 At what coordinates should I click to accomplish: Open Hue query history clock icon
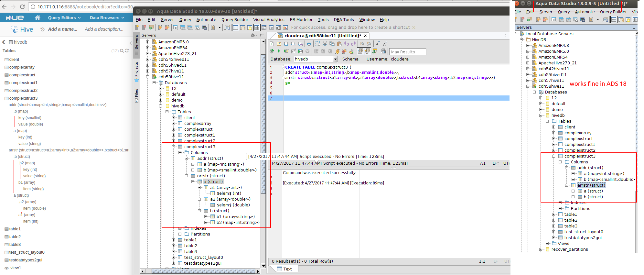click(x=43, y=29)
